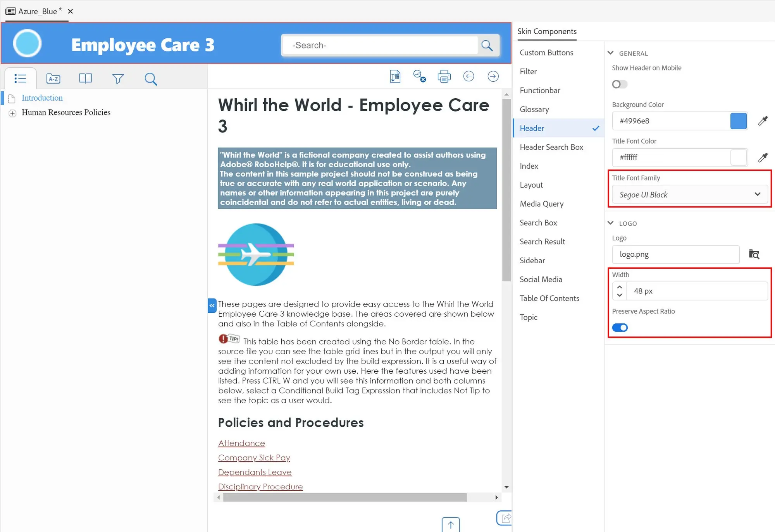Click the Background Color swatch

[738, 121]
